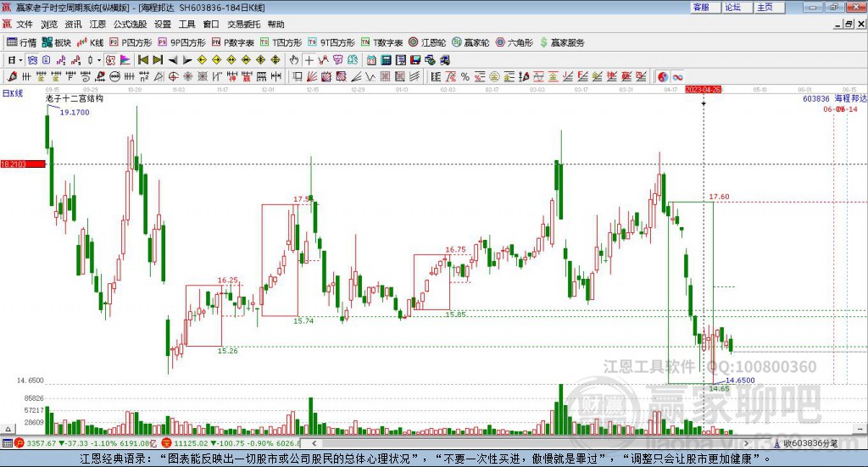The width and height of the screenshot is (868, 467).
Task: Click the pink flag icon
Action: tap(125, 60)
